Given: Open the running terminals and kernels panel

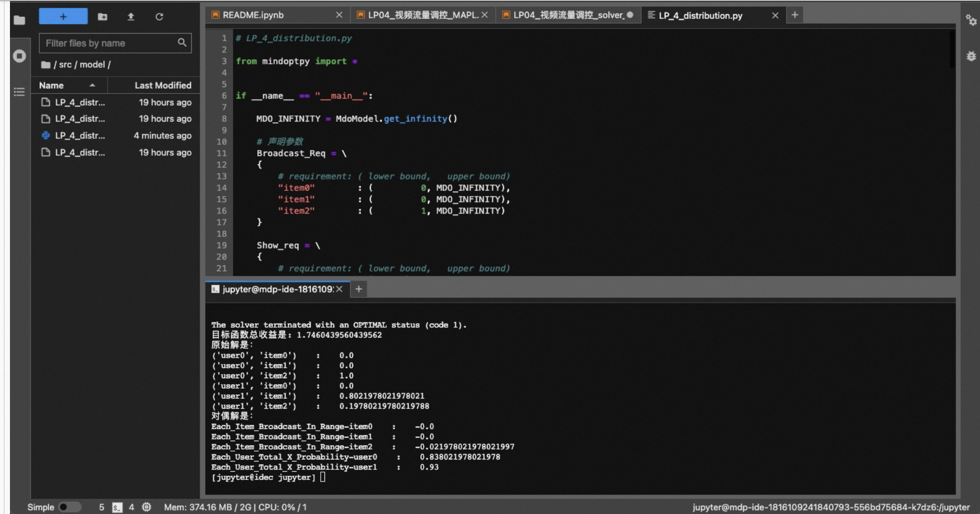Looking at the screenshot, I should [19, 56].
